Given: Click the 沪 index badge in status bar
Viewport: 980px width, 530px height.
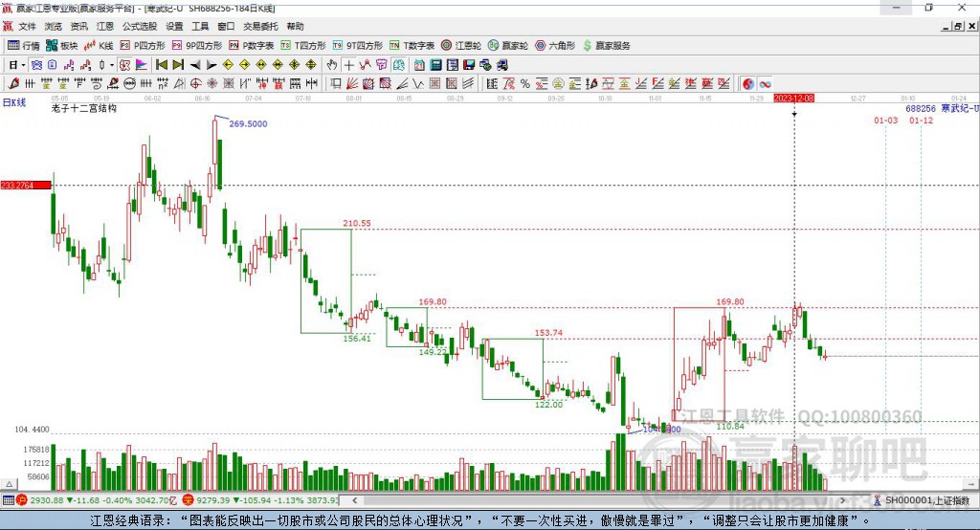Looking at the screenshot, I should (22, 500).
